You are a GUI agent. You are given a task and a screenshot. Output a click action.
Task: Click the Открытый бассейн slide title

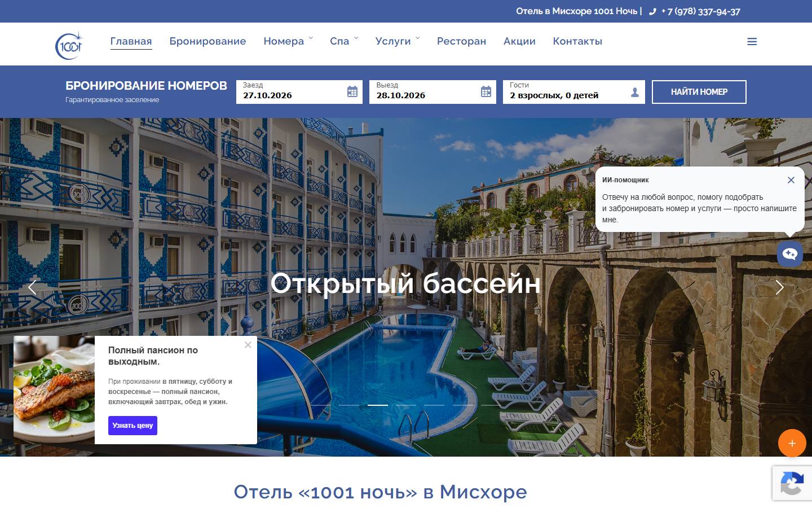pos(405,283)
